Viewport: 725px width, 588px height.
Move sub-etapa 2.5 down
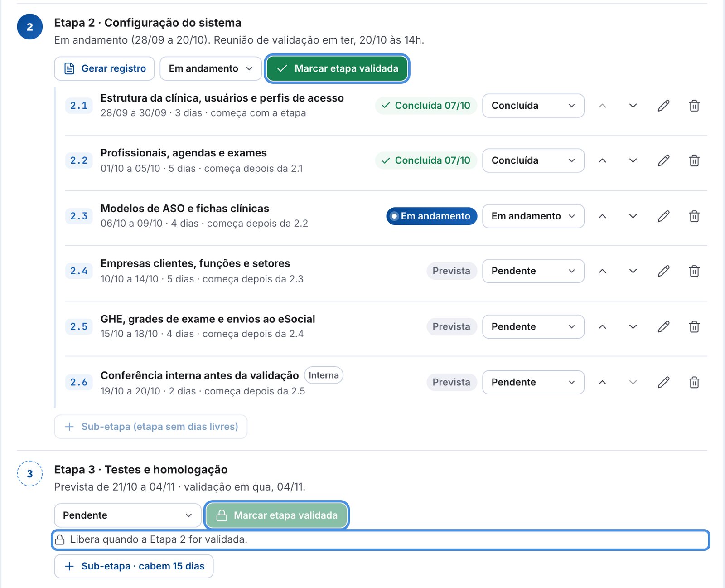633,327
